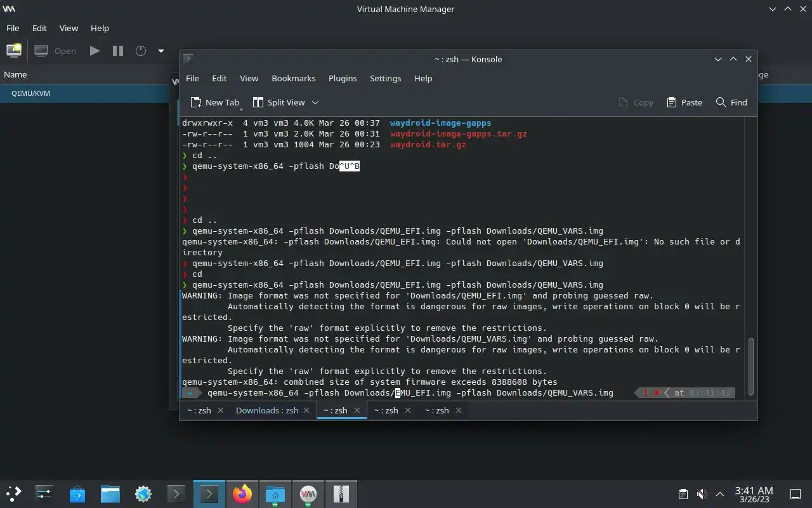The image size is (812, 508).
Task: Click the archive (zipper) app taskbar entry
Action: (341, 493)
